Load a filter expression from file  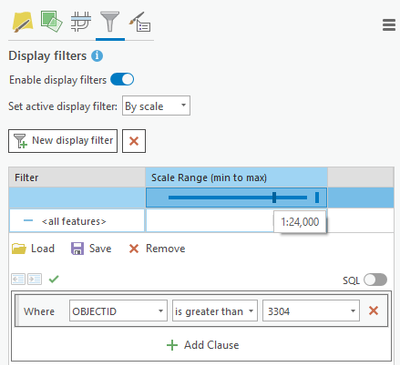(x=33, y=248)
